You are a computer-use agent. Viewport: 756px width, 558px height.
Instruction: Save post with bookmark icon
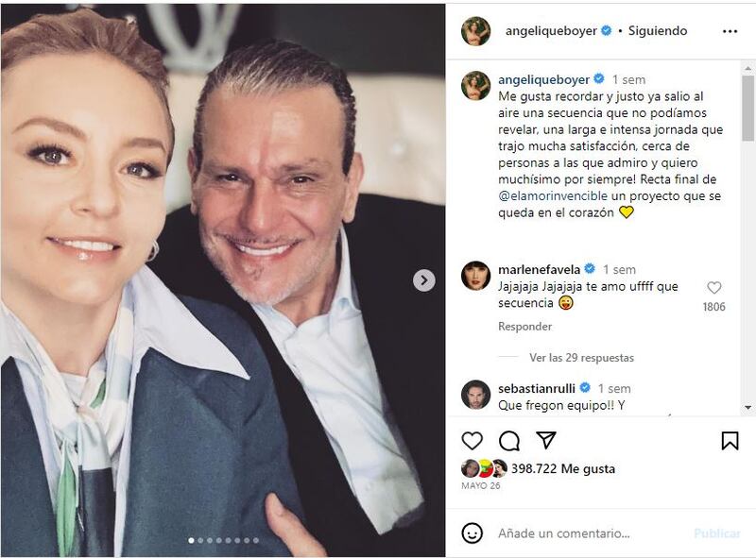730,441
